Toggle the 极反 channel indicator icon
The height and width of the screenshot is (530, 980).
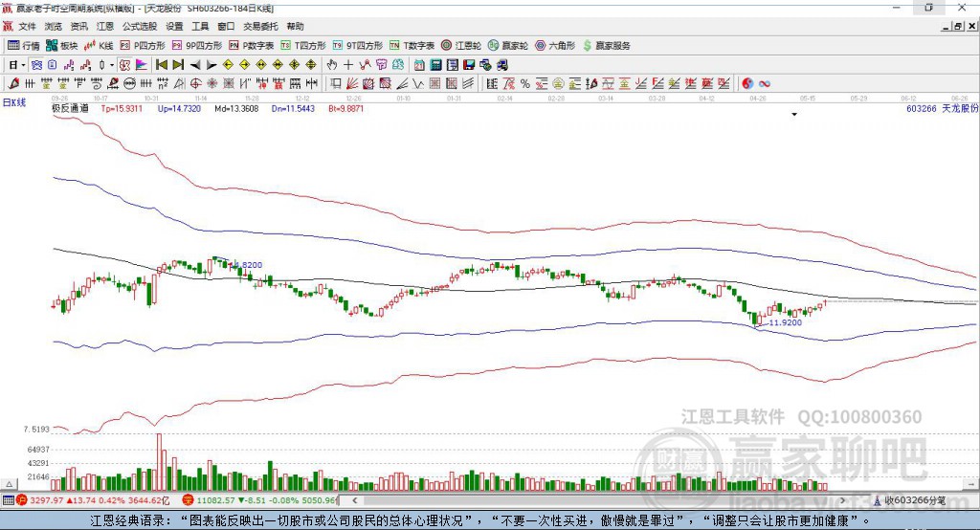(x=125, y=65)
